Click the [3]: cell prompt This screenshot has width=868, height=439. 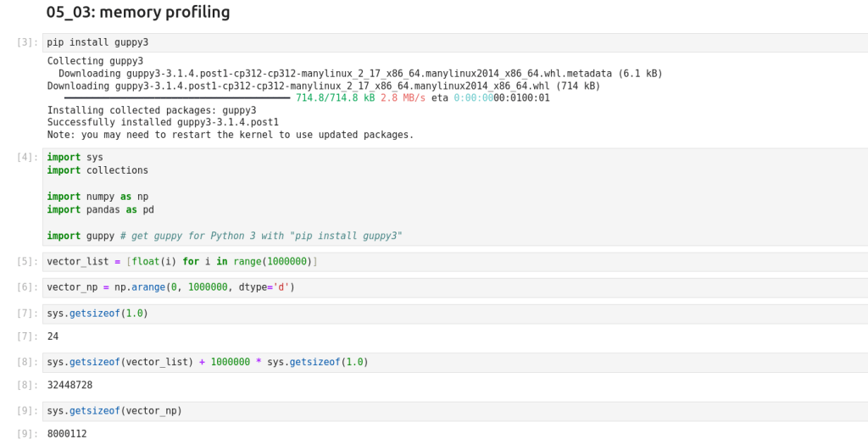pyautogui.click(x=27, y=42)
